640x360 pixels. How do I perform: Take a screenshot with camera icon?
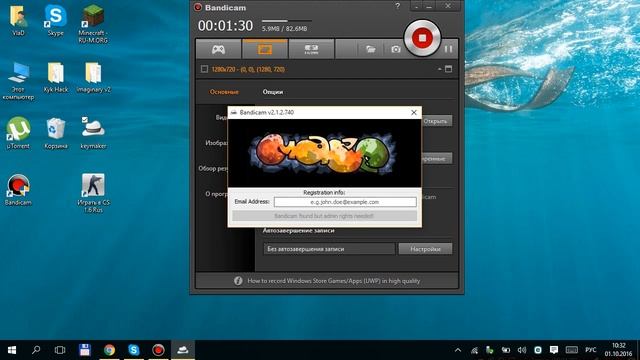(x=396, y=49)
